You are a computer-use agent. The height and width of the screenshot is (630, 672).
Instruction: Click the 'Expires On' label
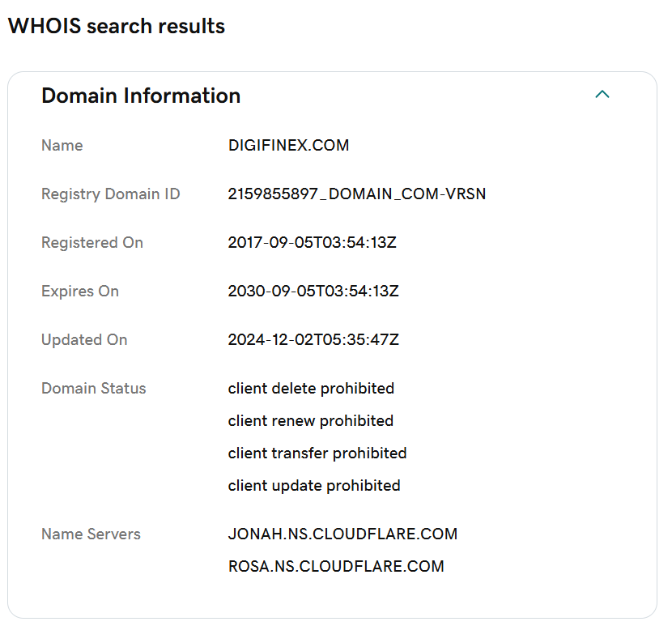coord(80,291)
